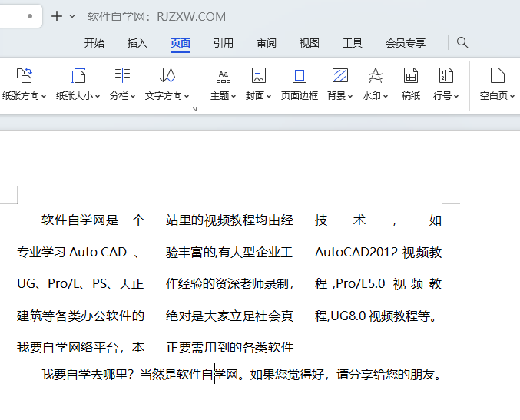Click the blank page icon
The width and height of the screenshot is (520, 420).
498,75
